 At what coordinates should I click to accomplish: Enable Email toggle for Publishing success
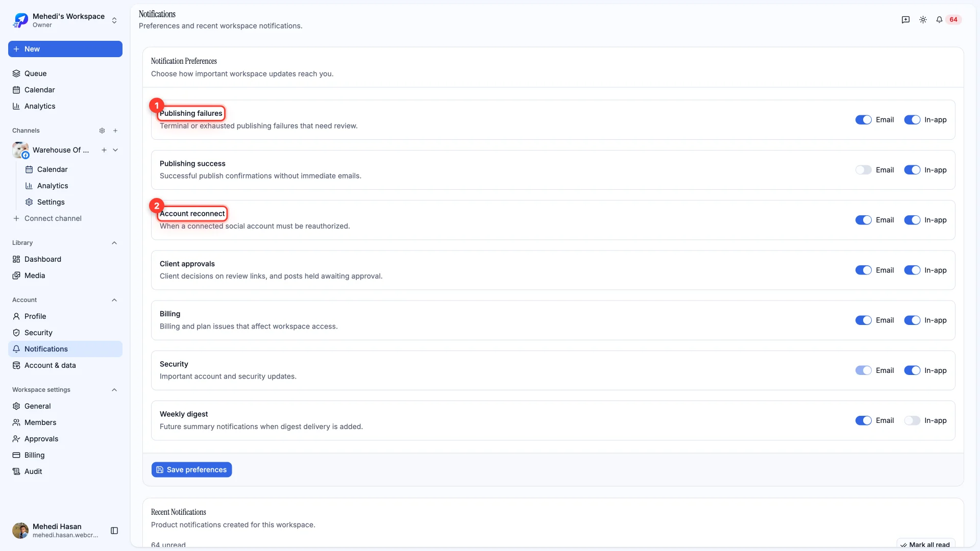pyautogui.click(x=864, y=170)
